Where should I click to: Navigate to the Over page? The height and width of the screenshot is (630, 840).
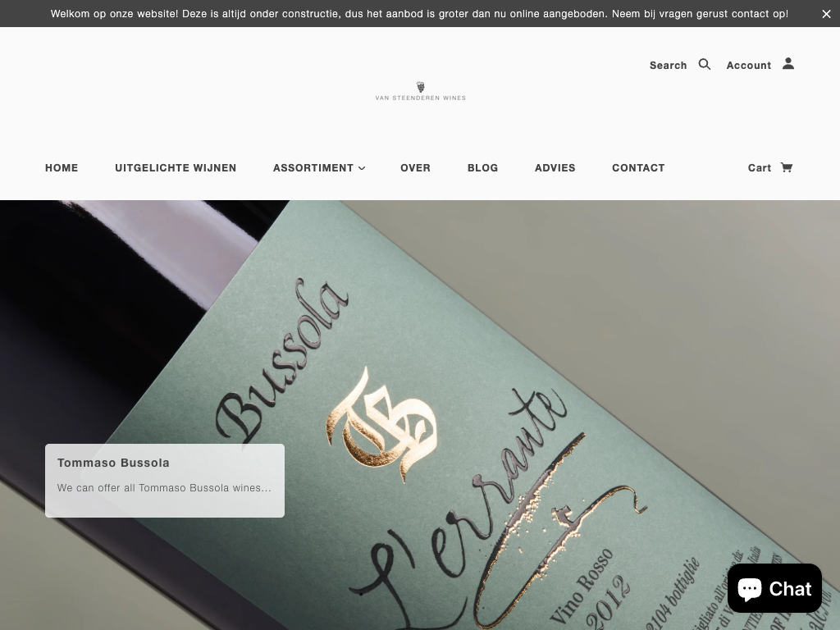(x=415, y=167)
